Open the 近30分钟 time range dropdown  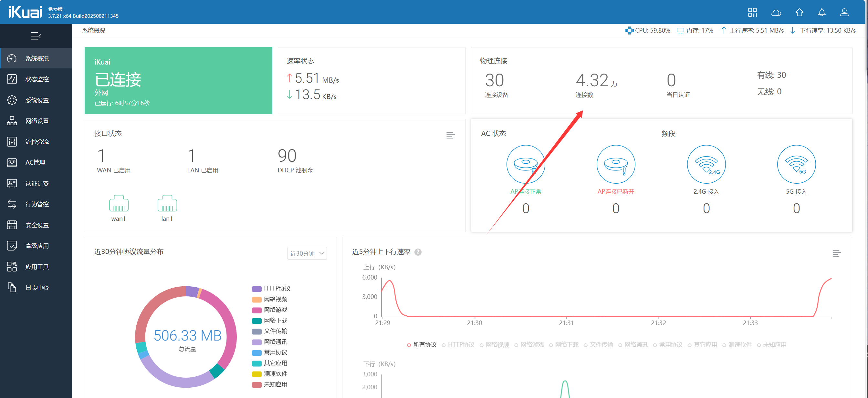pyautogui.click(x=307, y=253)
